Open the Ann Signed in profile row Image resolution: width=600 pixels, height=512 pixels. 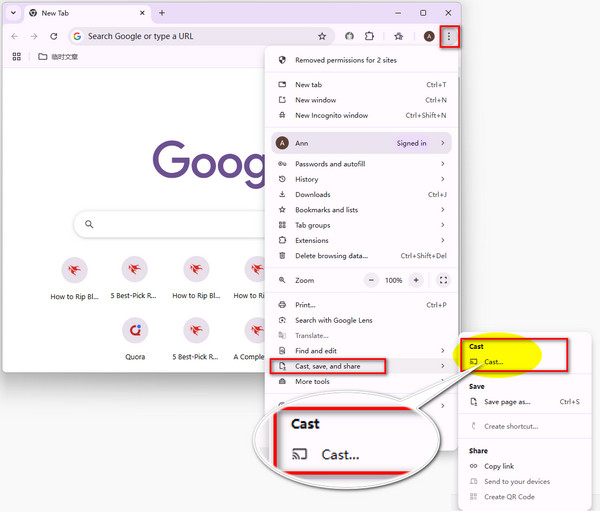(x=362, y=143)
